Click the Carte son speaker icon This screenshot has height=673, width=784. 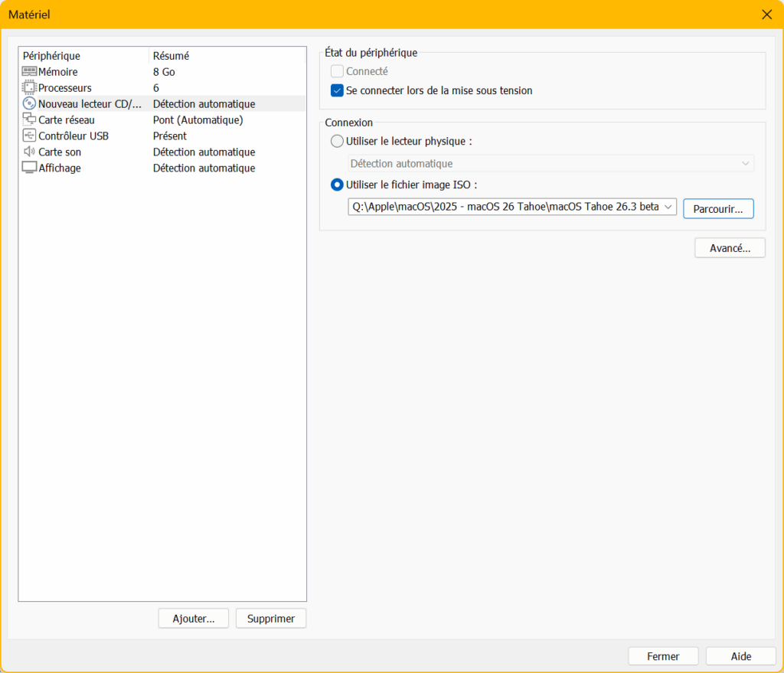30,152
